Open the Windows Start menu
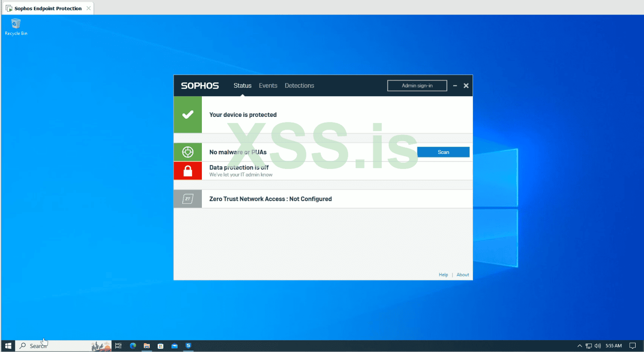The height and width of the screenshot is (352, 644). coord(8,346)
